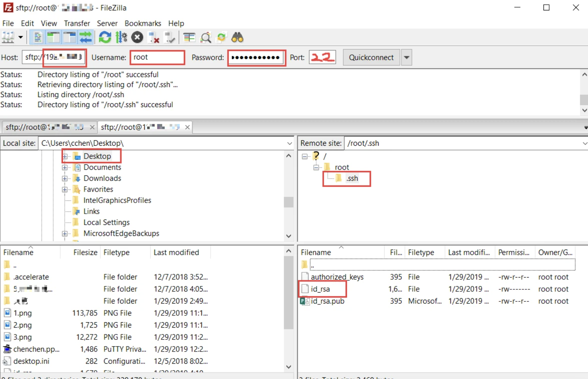This screenshot has height=379, width=588.
Task: Sort remote files by Owner/Group column
Action: [555, 252]
